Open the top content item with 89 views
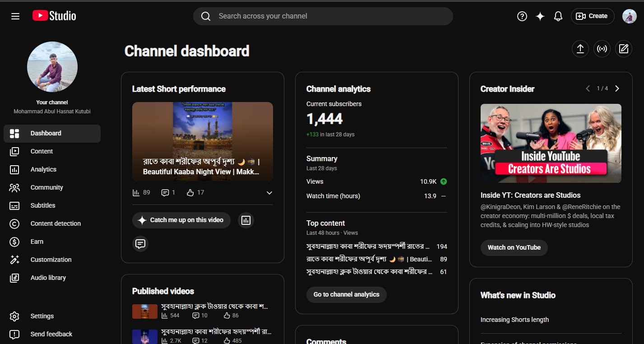 [377, 260]
